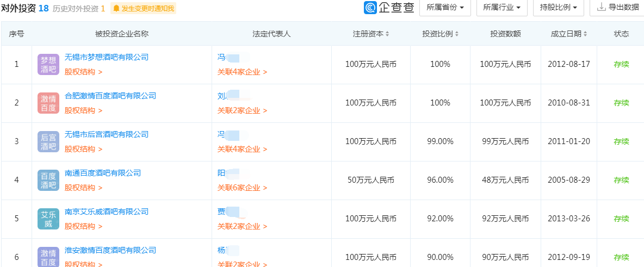Image resolution: width=644 pixels, height=267 pixels.
Task: Open 淮安激情百度酒吧有限公司 company link
Action: point(110,250)
